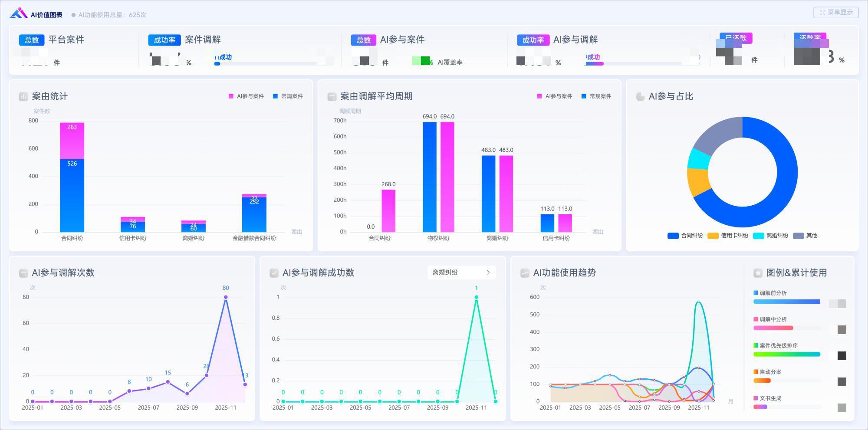Click the 自动分案 orange usage bar
The width and height of the screenshot is (868, 430).
click(762, 381)
